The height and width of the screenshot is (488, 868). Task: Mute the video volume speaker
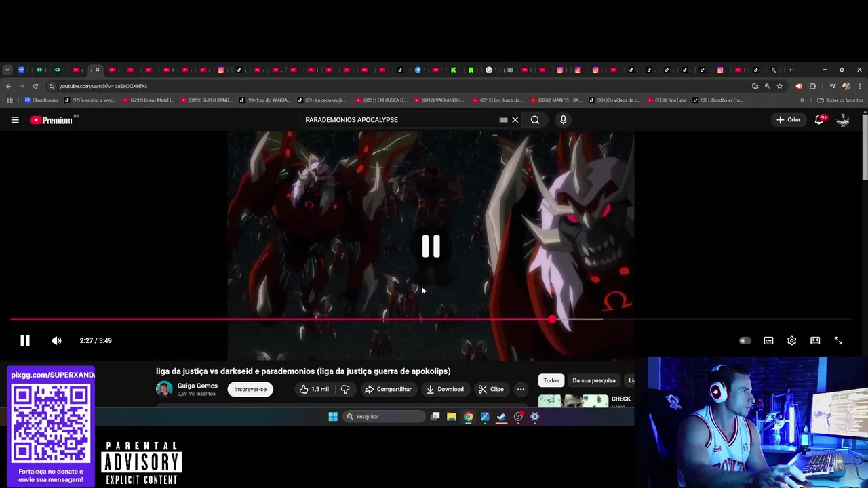[x=57, y=341]
